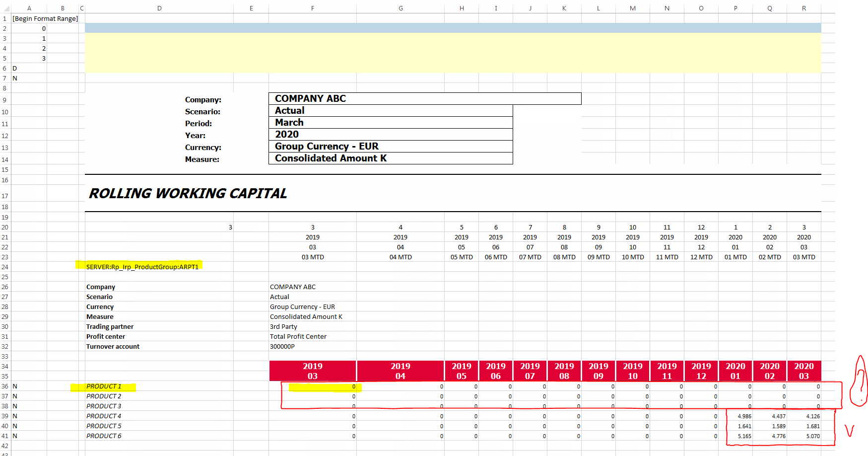Click the Year: label cell

tap(195, 136)
